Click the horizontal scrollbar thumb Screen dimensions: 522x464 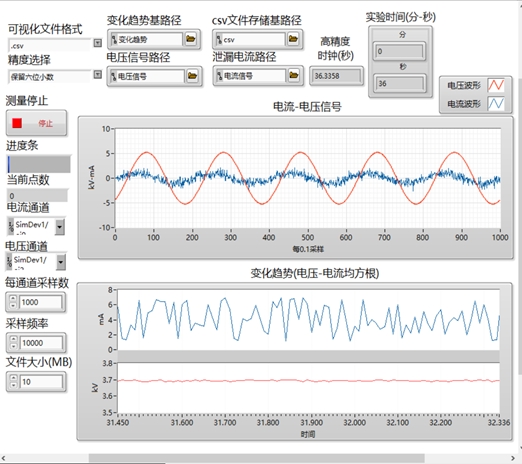click(x=257, y=458)
